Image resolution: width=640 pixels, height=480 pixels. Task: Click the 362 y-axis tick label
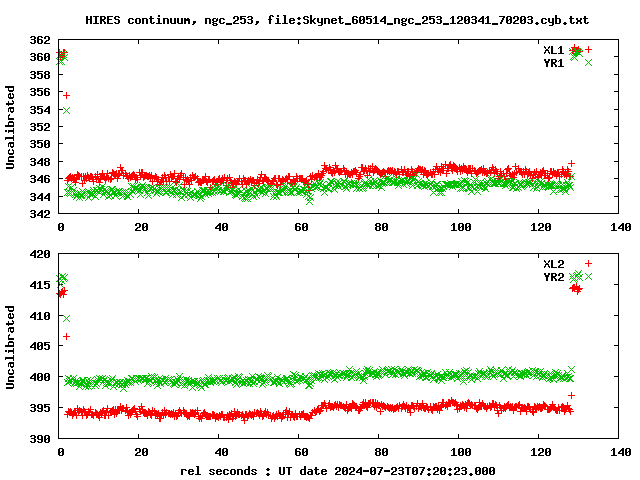[40, 40]
